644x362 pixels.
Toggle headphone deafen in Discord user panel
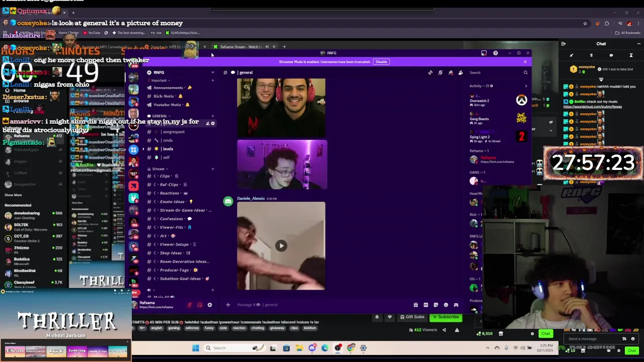(200, 305)
